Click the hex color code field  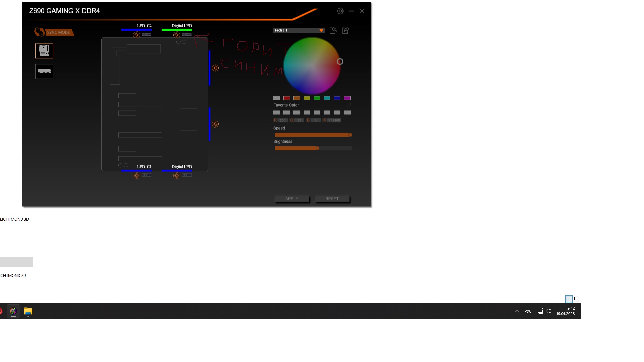coord(334,120)
